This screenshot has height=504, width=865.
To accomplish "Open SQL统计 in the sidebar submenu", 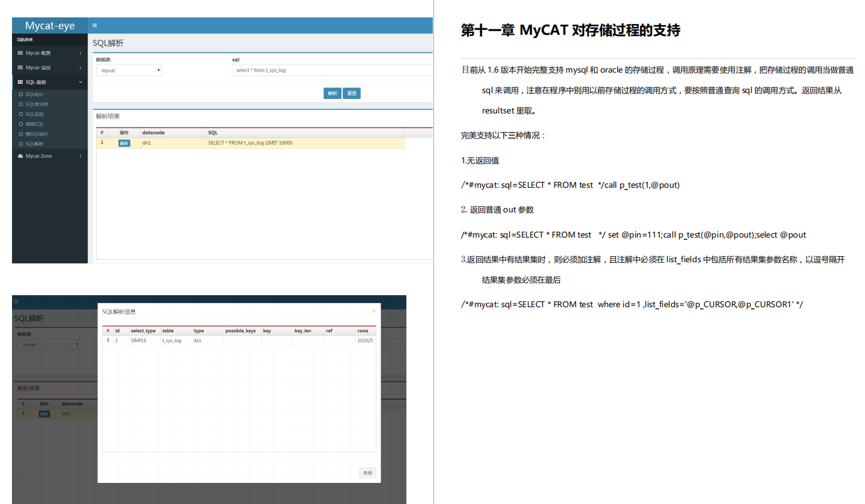I will pos(34,95).
